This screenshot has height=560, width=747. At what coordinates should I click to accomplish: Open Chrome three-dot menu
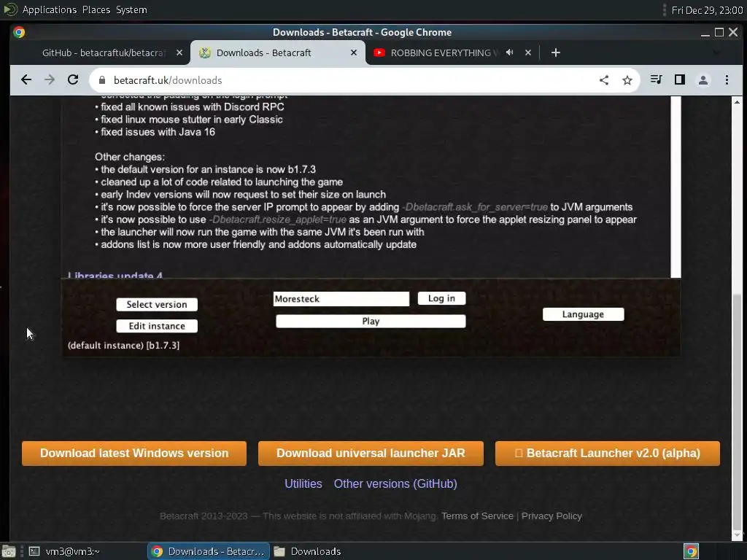point(727,80)
